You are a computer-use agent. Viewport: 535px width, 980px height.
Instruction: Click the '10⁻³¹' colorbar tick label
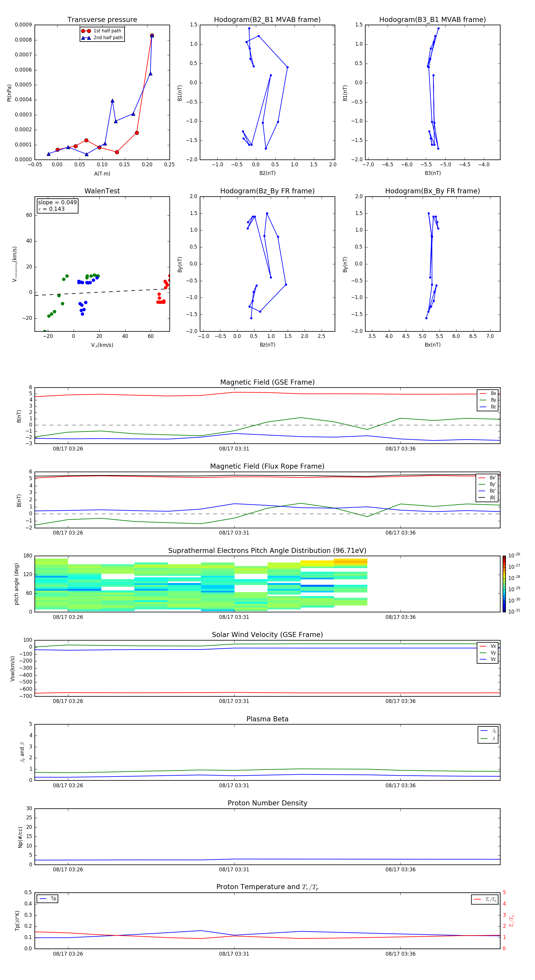[x=514, y=611]
